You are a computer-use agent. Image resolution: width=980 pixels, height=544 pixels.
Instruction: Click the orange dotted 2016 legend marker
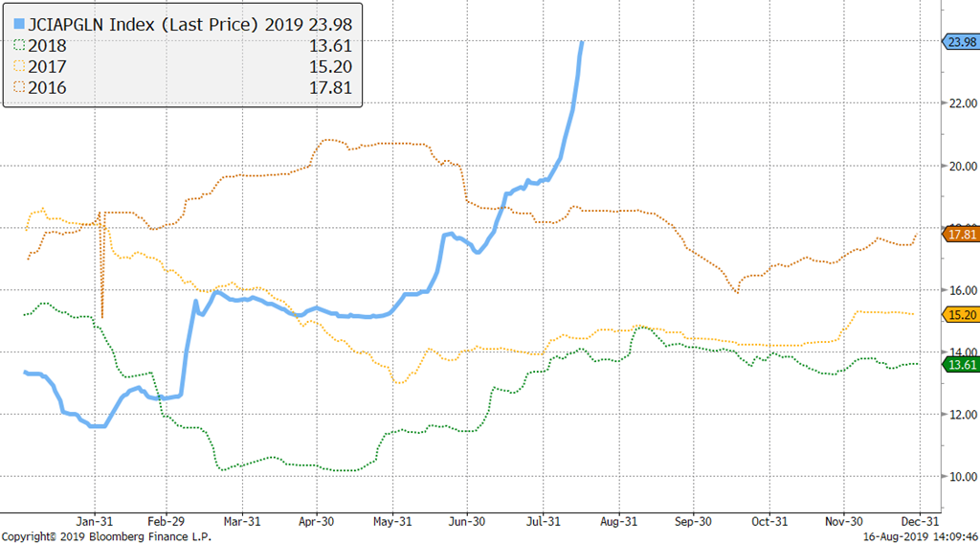point(19,88)
